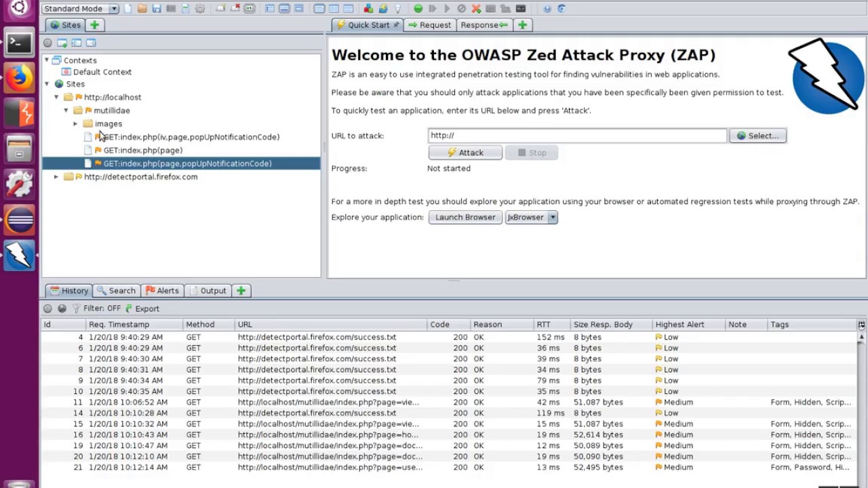Click the disabled Stop button
Viewport: 868px width, 488px height.
coord(531,152)
